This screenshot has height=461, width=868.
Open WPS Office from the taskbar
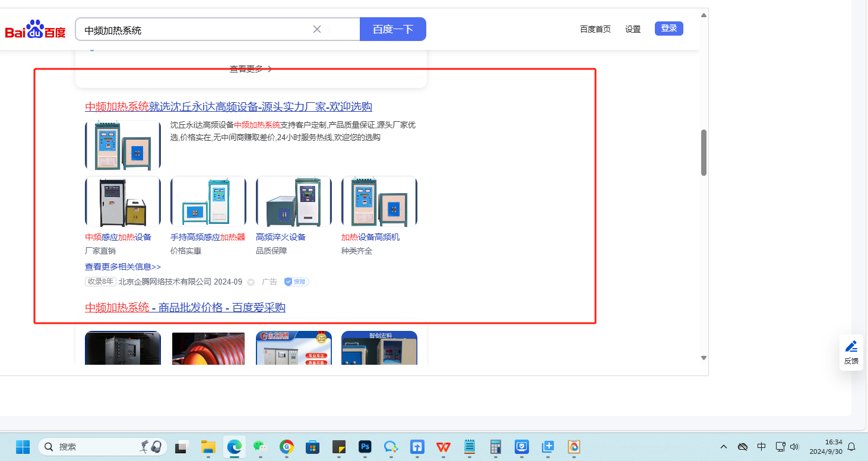pyautogui.click(x=443, y=447)
